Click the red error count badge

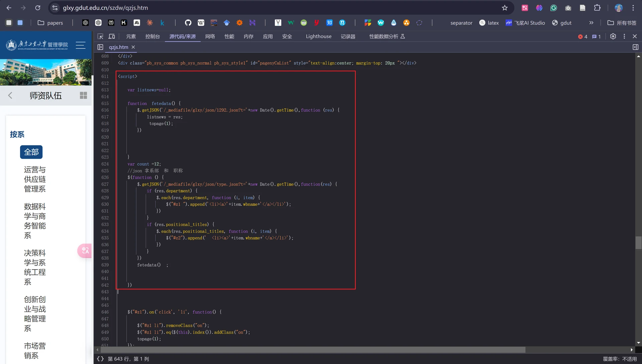(583, 37)
